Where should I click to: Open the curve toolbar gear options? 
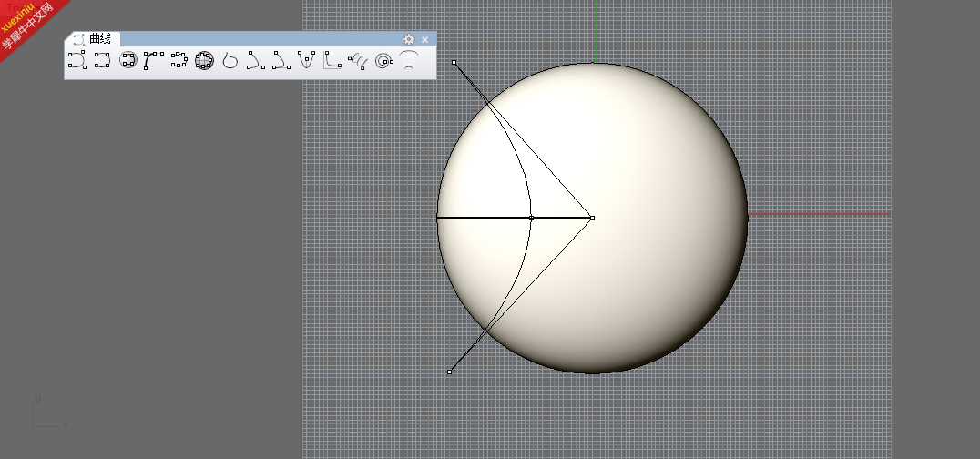point(409,39)
